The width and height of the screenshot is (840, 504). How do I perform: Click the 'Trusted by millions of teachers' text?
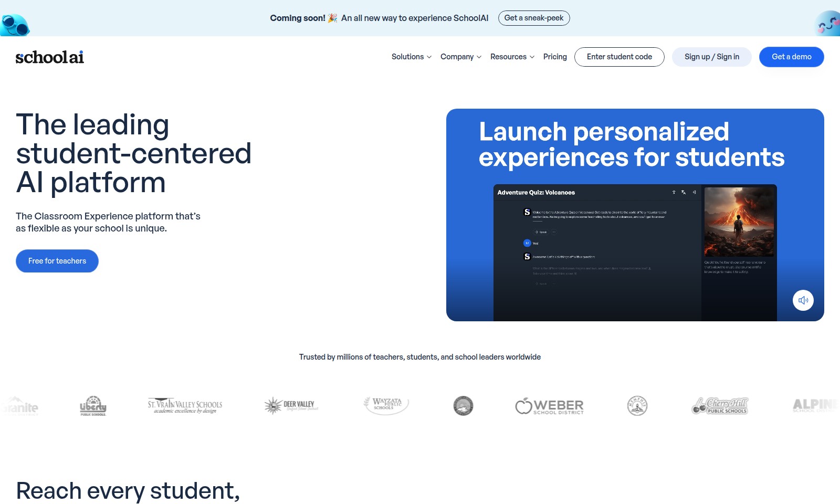point(420,357)
